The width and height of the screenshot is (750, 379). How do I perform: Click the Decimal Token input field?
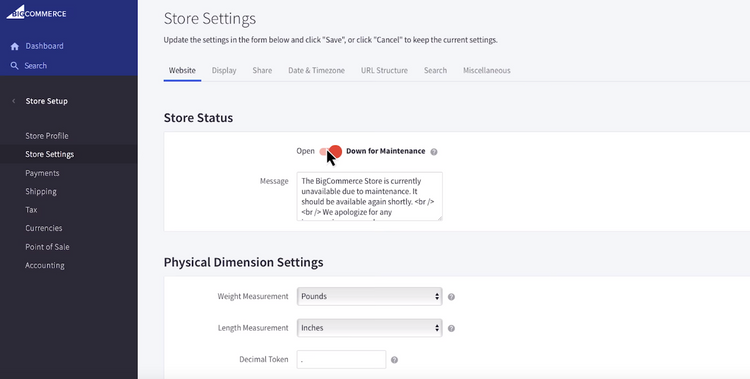point(341,359)
